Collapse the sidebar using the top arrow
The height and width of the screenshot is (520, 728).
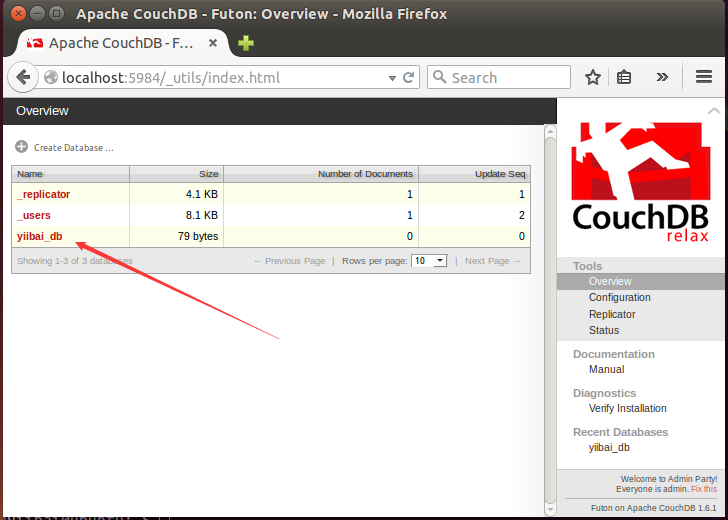(713, 111)
